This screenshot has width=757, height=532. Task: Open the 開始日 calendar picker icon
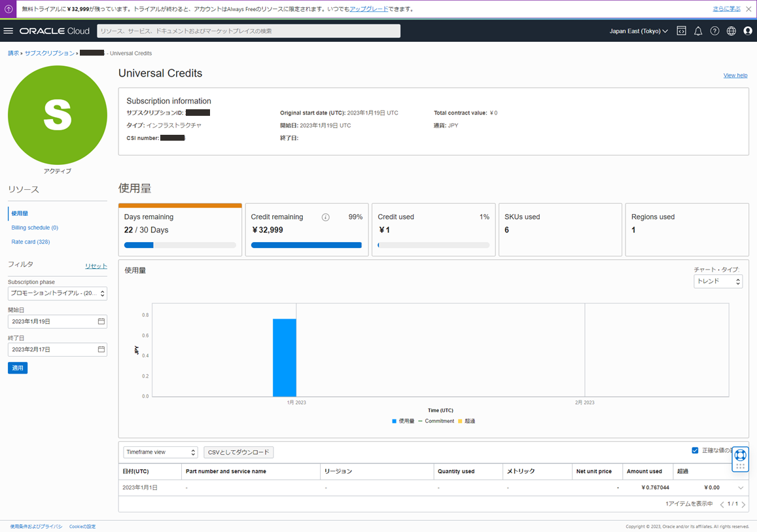point(101,321)
